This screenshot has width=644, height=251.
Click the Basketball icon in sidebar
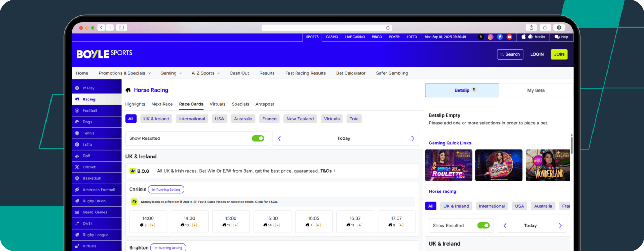[x=77, y=178]
